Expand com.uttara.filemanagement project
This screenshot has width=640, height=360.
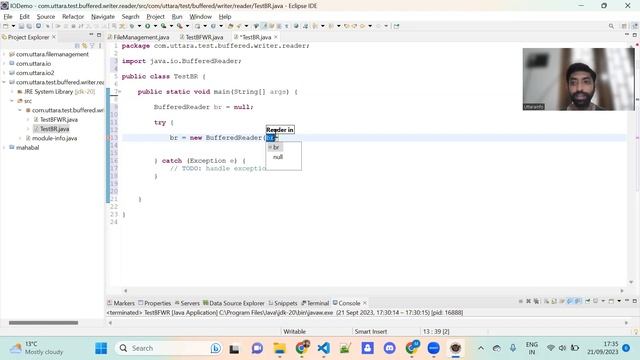(4, 54)
